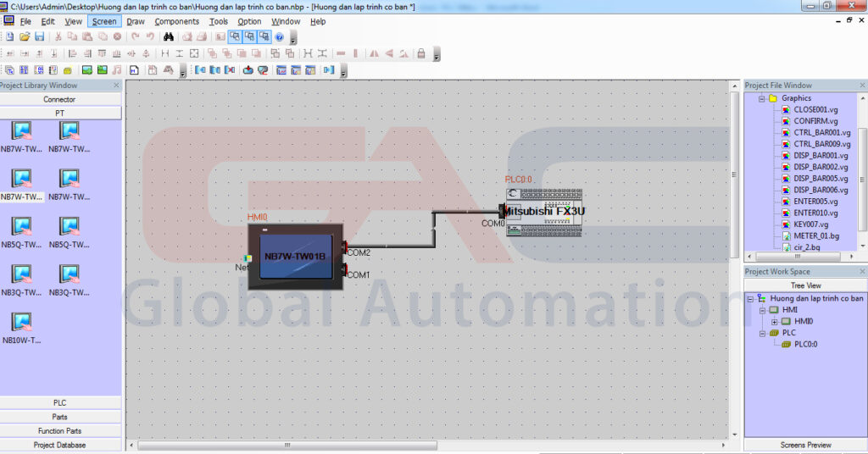Open the Edit menu
Image resolution: width=868 pixels, height=454 pixels.
[47, 21]
